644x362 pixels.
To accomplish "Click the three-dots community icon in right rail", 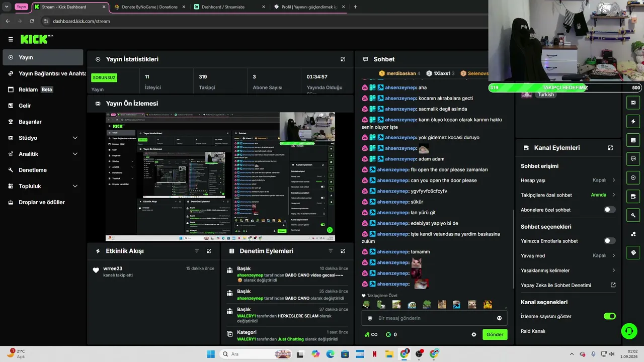I will pyautogui.click(x=633, y=234).
